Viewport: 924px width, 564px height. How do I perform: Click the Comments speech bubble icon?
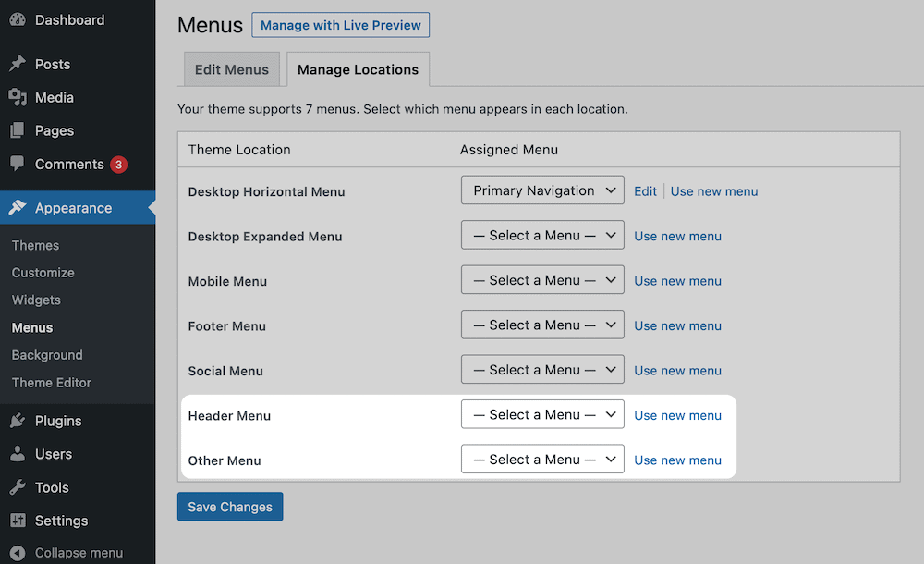(18, 164)
